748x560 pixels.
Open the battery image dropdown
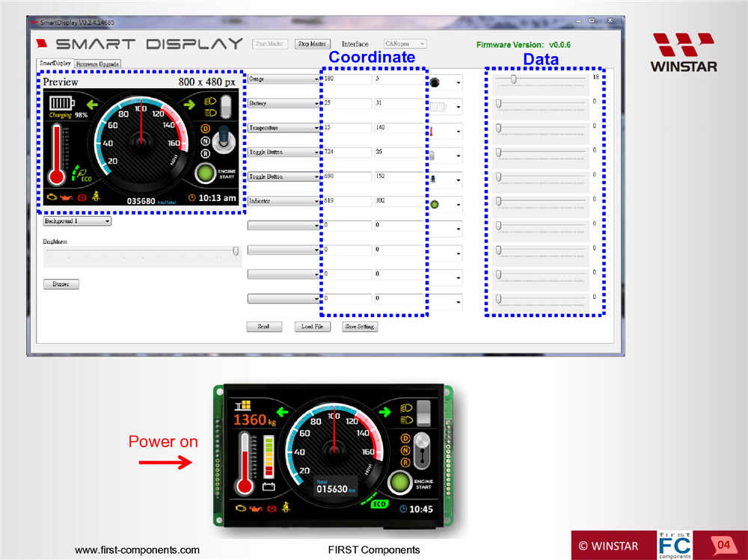(446, 108)
